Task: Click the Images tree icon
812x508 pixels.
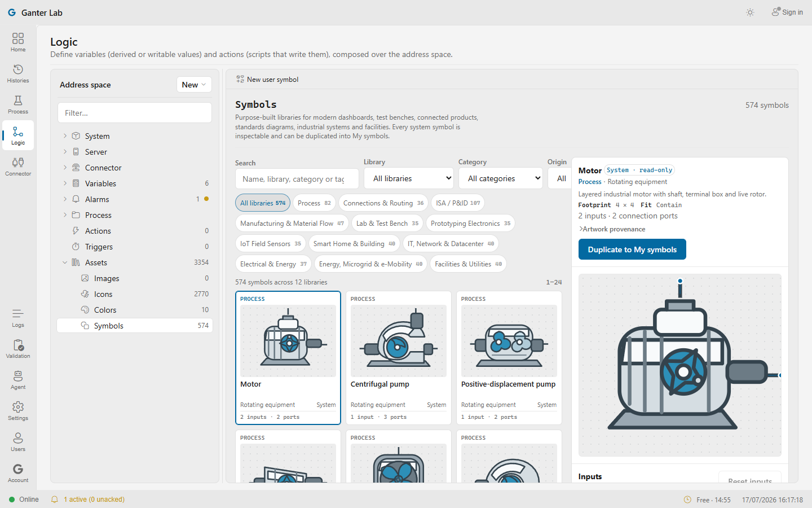Action: (x=85, y=278)
